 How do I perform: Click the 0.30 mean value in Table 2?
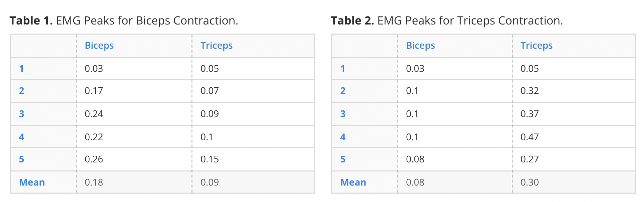(x=530, y=183)
